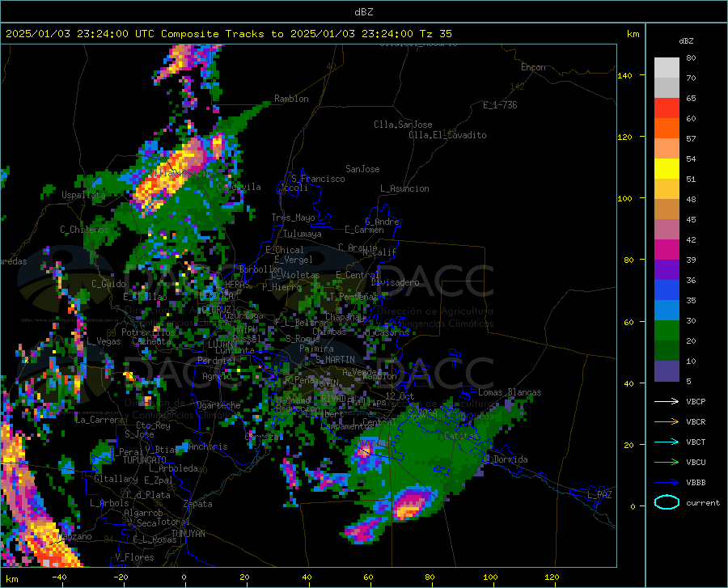Click the 60 km tick on horizontal axis
The image size is (728, 588).
click(368, 577)
